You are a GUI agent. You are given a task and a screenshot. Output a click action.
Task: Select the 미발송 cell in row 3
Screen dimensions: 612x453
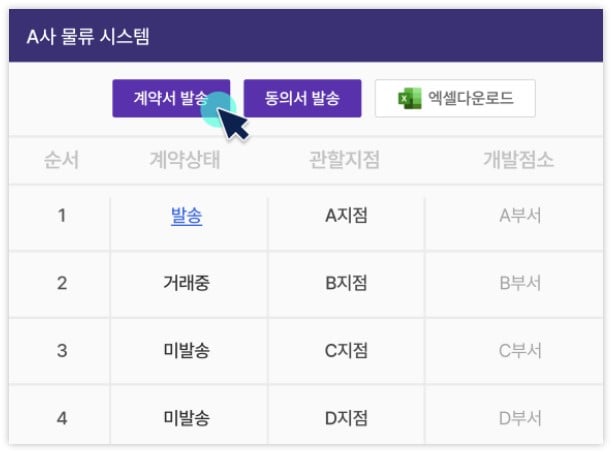coord(187,350)
